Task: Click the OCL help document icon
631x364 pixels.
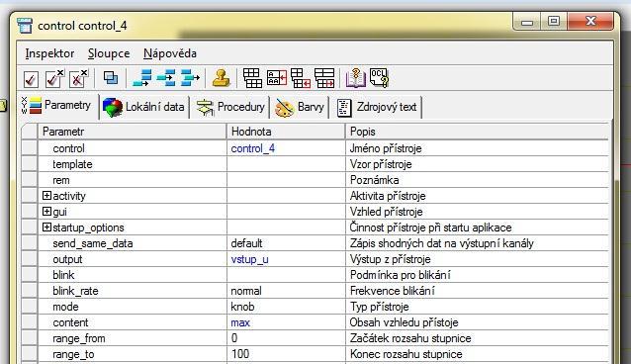Action: [x=379, y=78]
